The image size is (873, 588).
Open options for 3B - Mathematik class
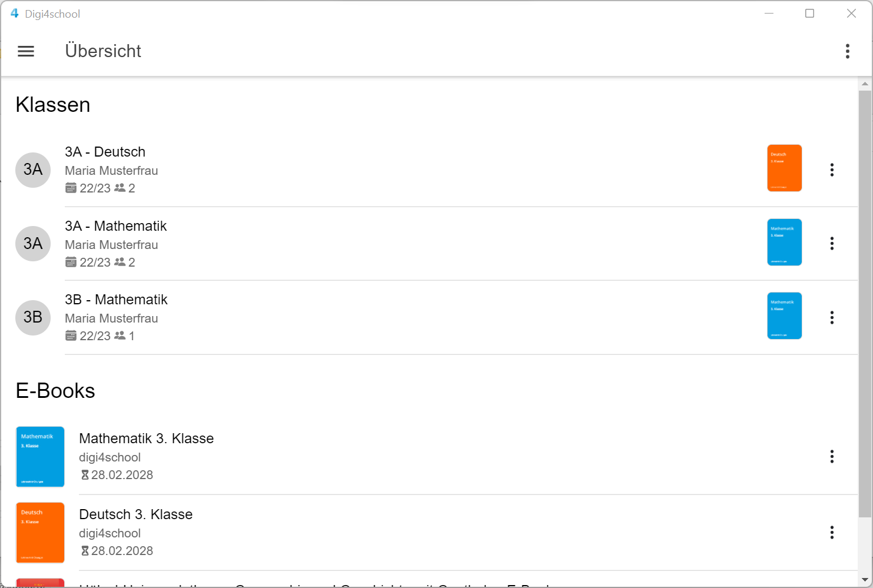[832, 318]
